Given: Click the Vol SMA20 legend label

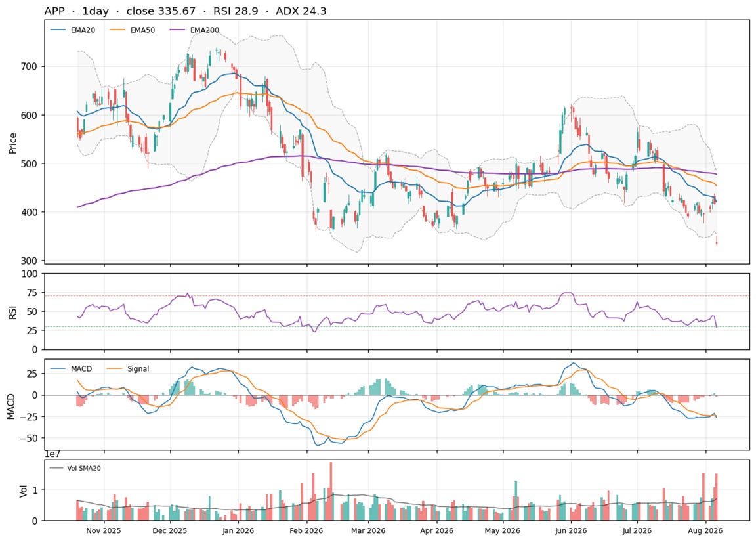Looking at the screenshot, I should point(84,468).
